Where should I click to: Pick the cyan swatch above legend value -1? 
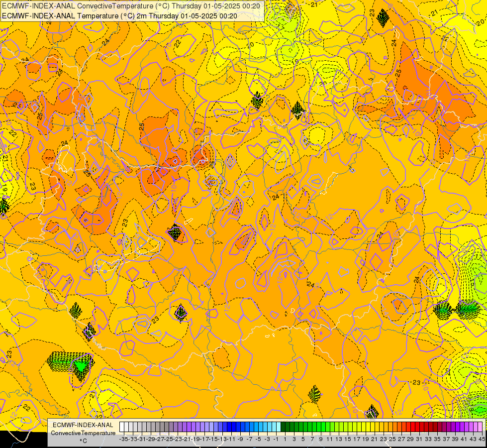[x=274, y=427]
